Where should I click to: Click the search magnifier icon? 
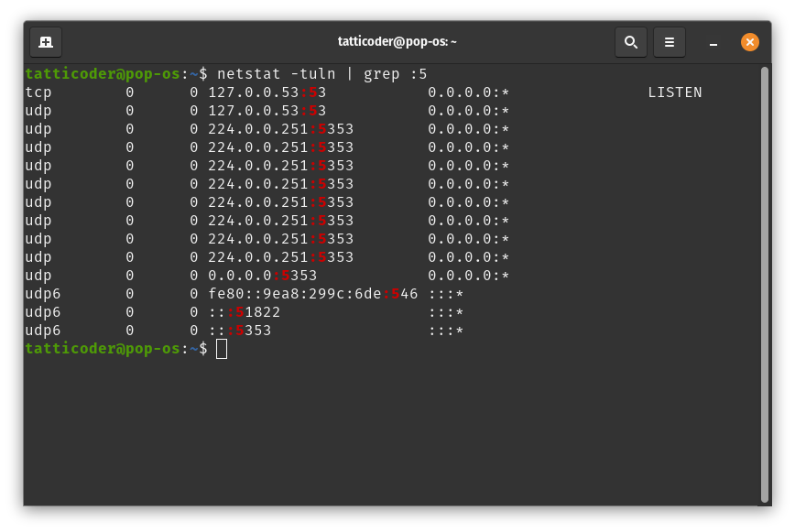pos(630,42)
